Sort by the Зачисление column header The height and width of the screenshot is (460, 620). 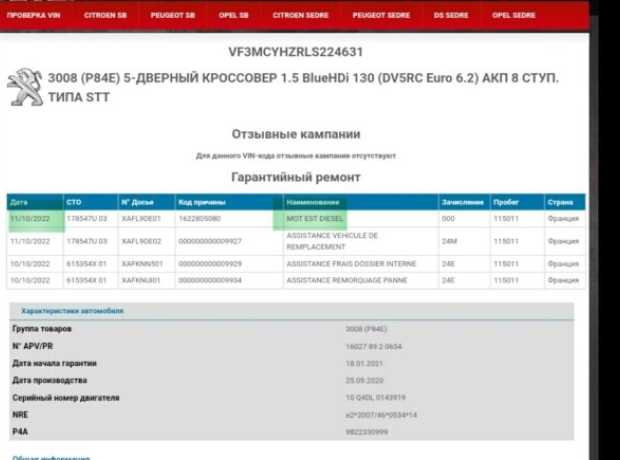(x=464, y=203)
